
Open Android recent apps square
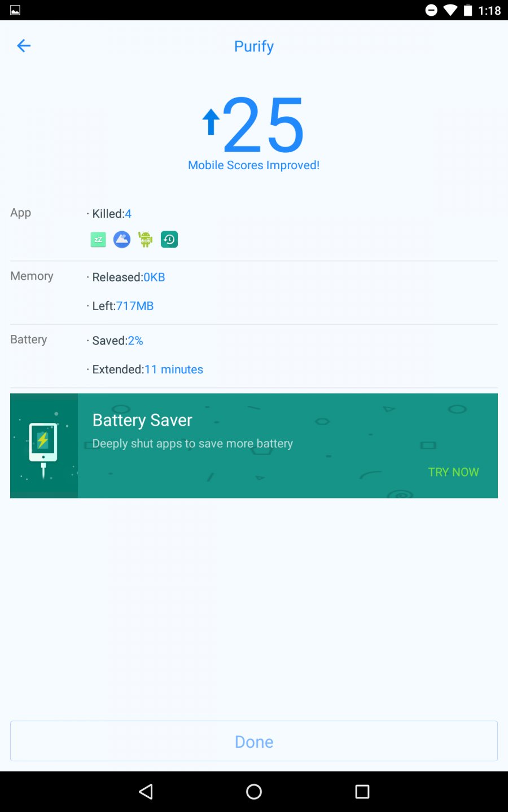(x=362, y=792)
